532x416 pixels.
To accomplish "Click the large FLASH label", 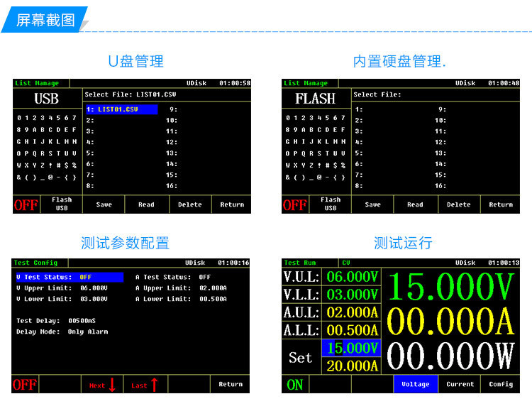I will pos(315,99).
